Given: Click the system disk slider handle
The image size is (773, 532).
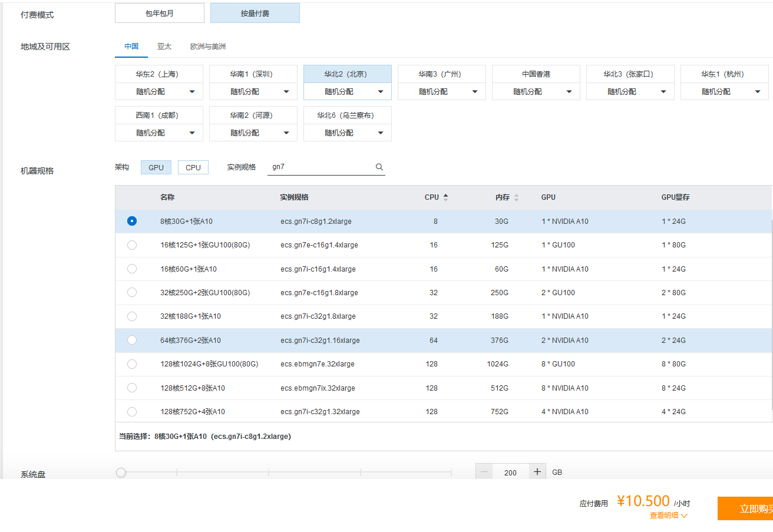Looking at the screenshot, I should coord(121,472).
